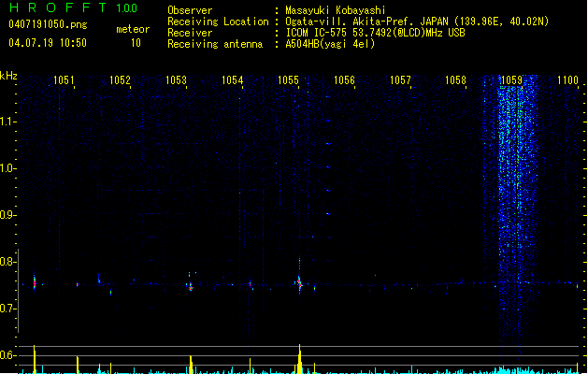Click the 1100 time axis label
The image size is (588, 374).
[x=567, y=80]
